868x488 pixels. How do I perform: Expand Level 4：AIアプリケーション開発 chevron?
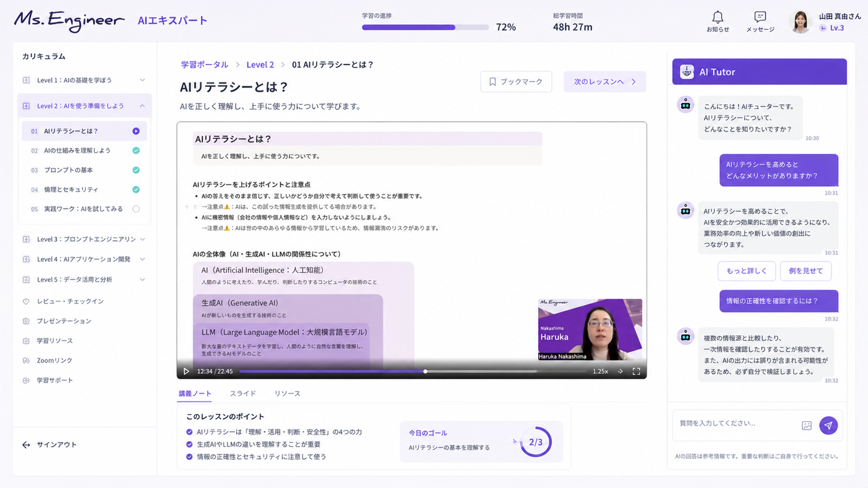click(x=142, y=259)
